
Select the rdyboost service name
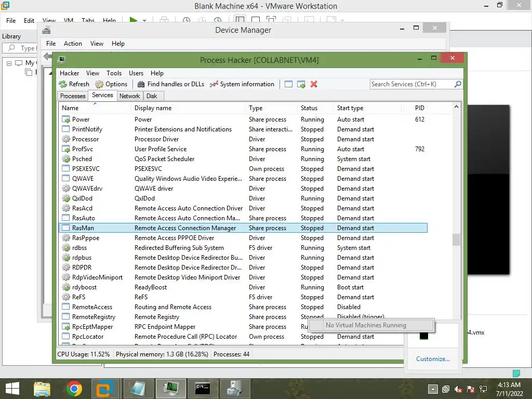point(85,287)
